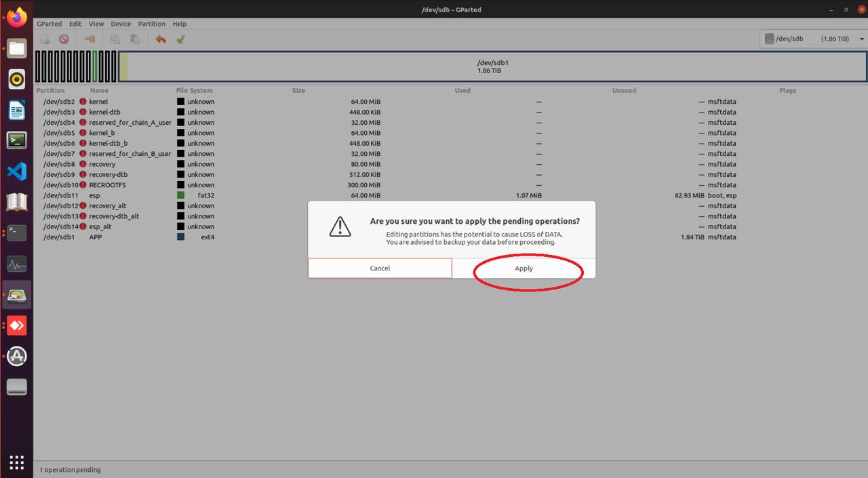868x478 pixels.
Task: Select the green esp segment in disk map
Action: (95, 66)
